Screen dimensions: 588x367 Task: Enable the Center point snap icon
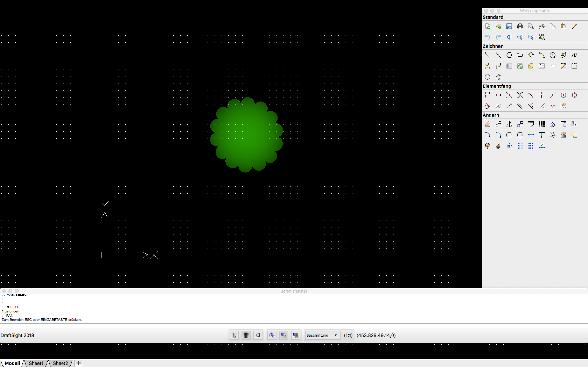coord(563,95)
